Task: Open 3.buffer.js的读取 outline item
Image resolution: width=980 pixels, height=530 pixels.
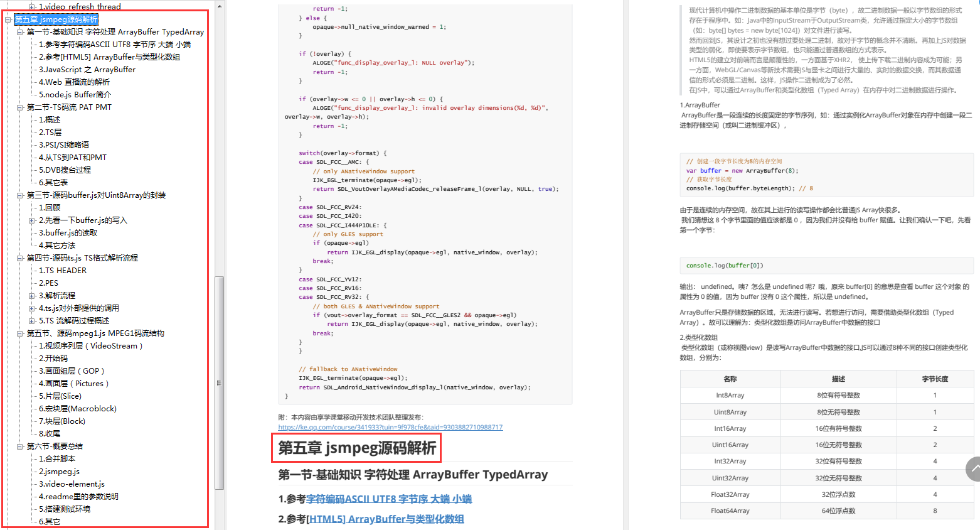Action: 68,233
